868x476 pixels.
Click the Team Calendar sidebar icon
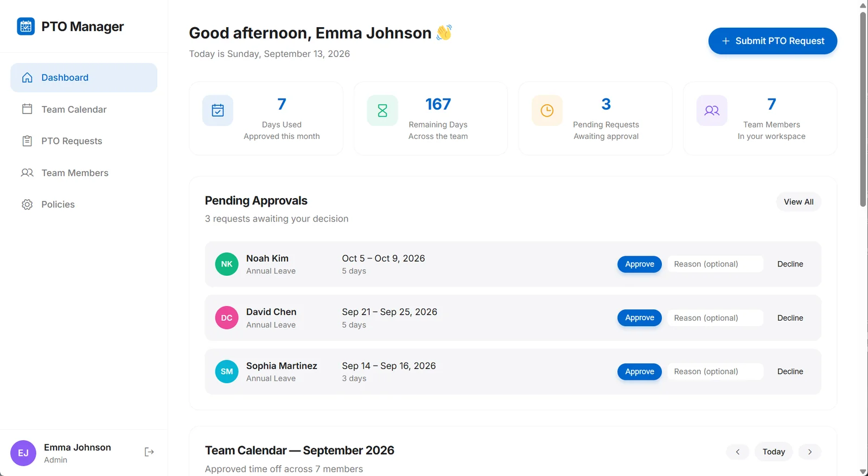27,109
